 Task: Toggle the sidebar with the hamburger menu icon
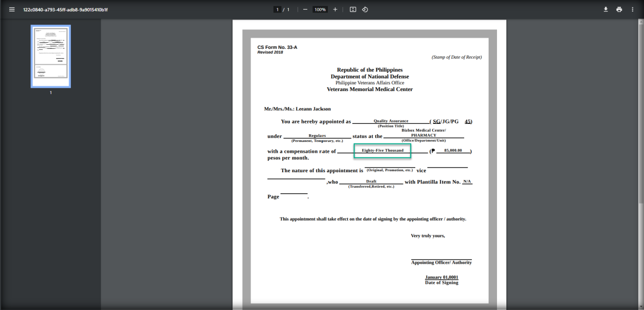tap(12, 9)
